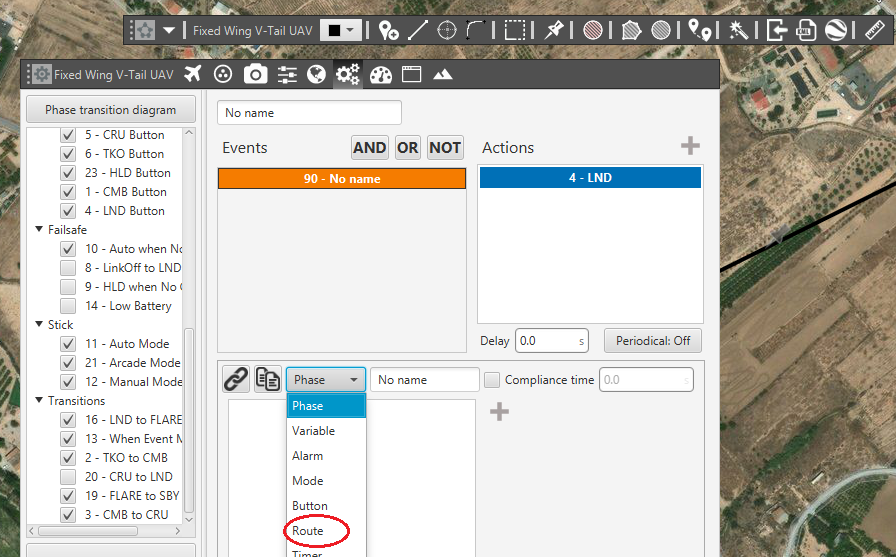Open the airplane settings tab
Image resolution: width=896 pixels, height=557 pixels.
(x=193, y=74)
